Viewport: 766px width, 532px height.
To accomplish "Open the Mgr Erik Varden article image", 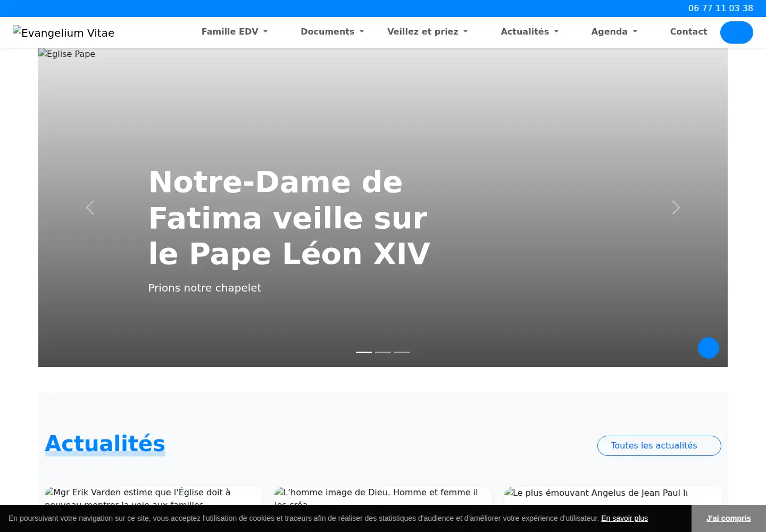I will click(x=153, y=495).
